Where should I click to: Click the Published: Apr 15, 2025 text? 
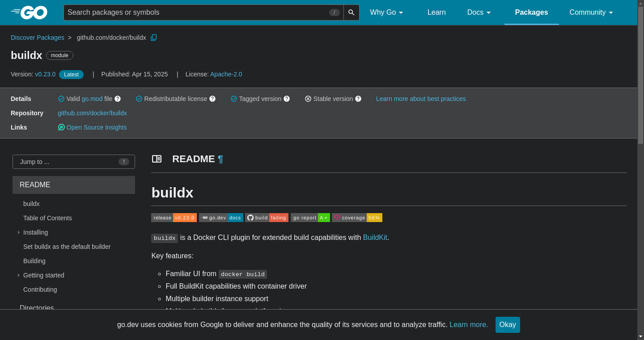(135, 74)
